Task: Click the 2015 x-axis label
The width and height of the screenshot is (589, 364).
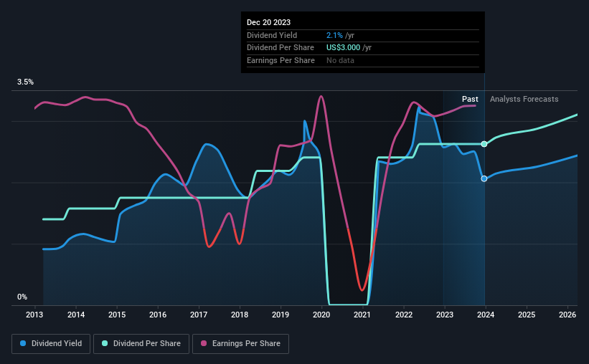Action: (117, 315)
